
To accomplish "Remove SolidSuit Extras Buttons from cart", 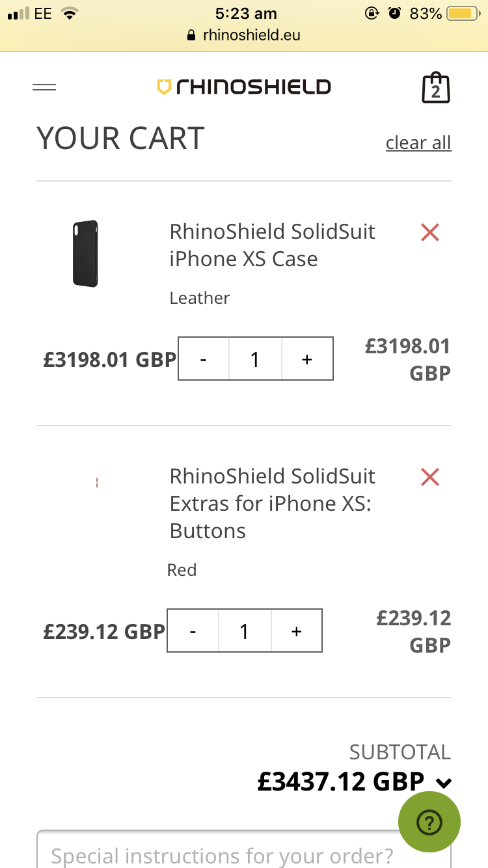I will pyautogui.click(x=430, y=478).
